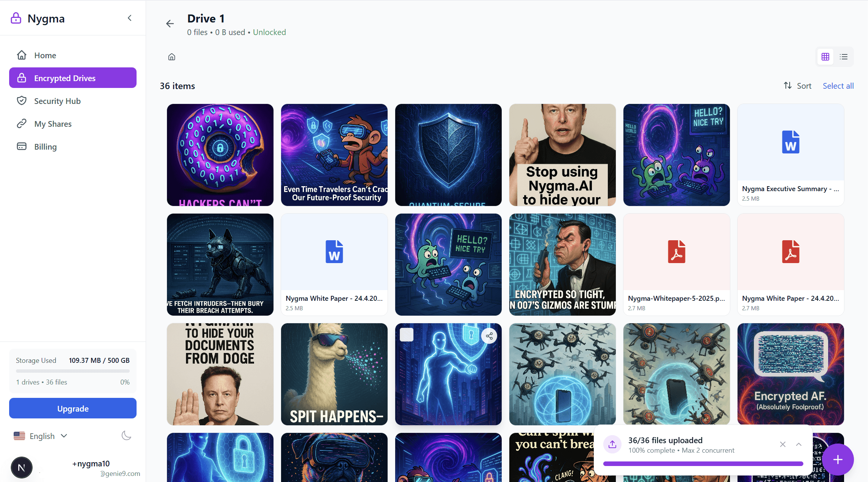Open the English language dropdown
The image size is (868, 482).
pyautogui.click(x=41, y=436)
